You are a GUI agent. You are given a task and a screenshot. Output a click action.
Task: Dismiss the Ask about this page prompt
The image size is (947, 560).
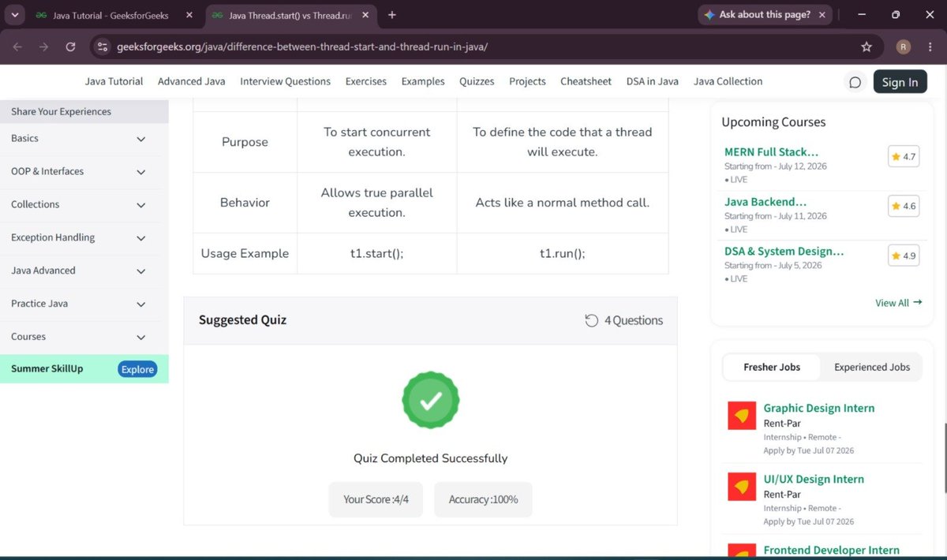pyautogui.click(x=822, y=15)
